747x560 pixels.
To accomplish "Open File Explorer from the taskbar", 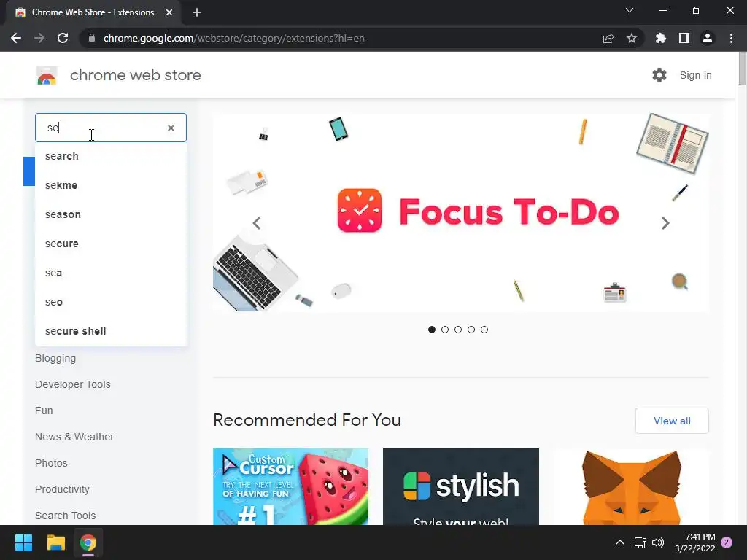I will [x=55, y=542].
